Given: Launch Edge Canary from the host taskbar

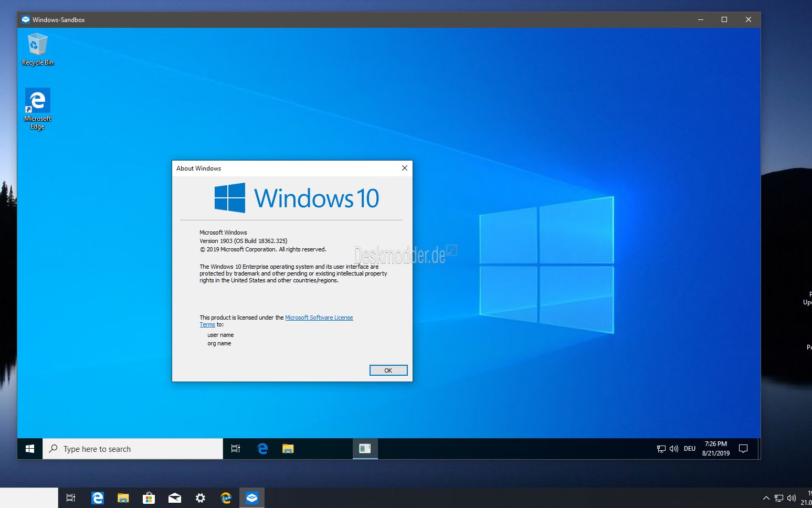Looking at the screenshot, I should [226, 498].
